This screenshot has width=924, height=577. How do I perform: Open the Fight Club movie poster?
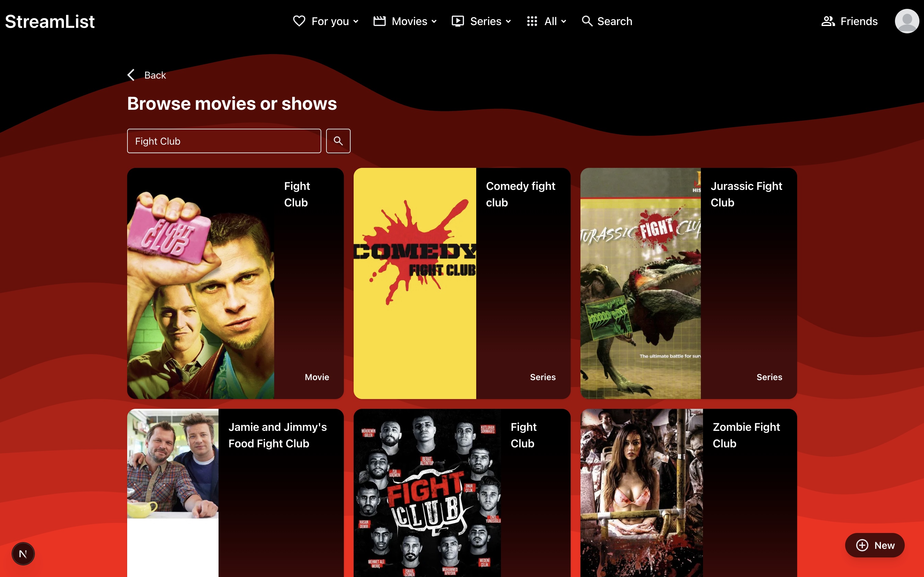pos(201,283)
